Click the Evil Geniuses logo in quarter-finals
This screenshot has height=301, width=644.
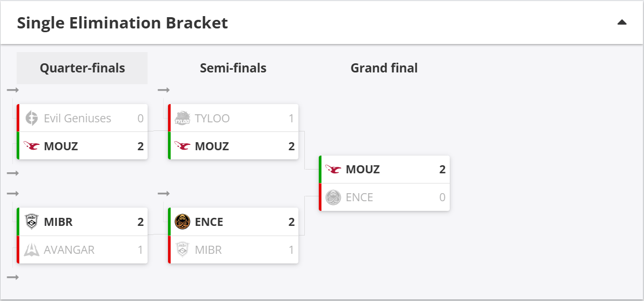(x=32, y=118)
